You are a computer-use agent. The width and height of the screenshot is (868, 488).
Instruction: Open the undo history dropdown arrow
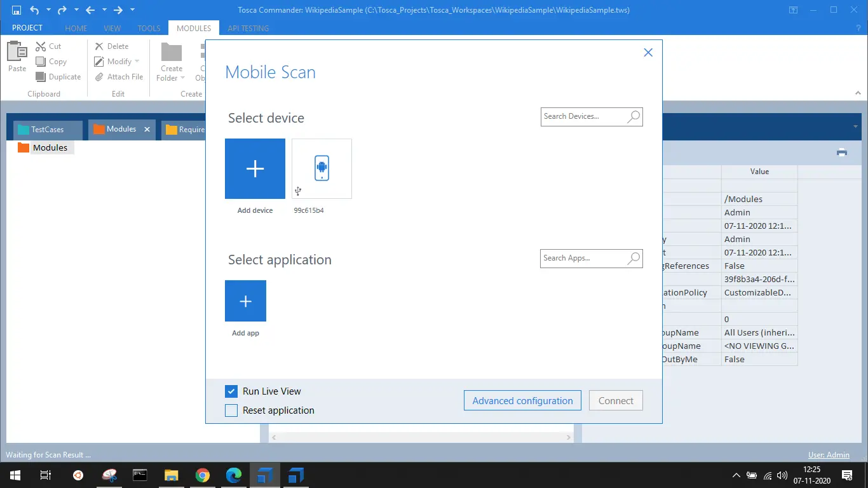pyautogui.click(x=48, y=10)
